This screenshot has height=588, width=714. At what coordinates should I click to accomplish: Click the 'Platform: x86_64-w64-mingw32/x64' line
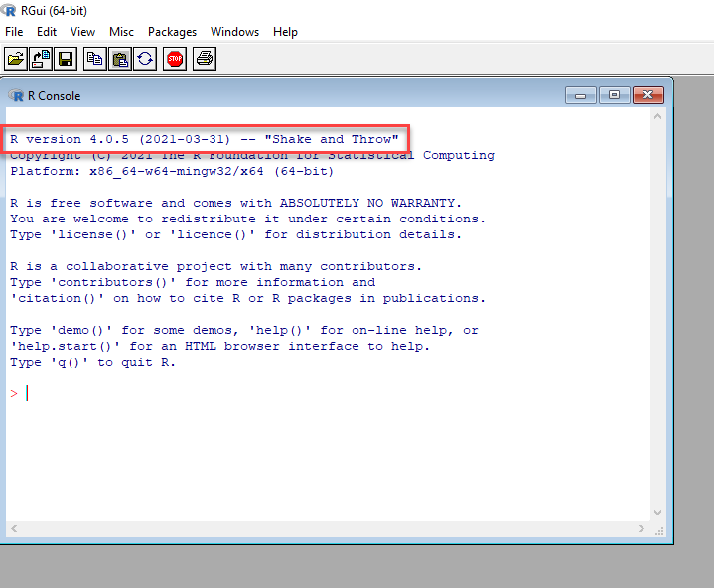click(172, 172)
